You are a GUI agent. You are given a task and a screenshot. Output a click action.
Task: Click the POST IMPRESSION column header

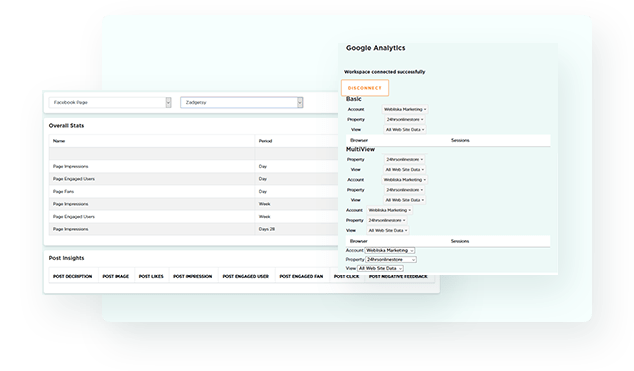coord(193,276)
